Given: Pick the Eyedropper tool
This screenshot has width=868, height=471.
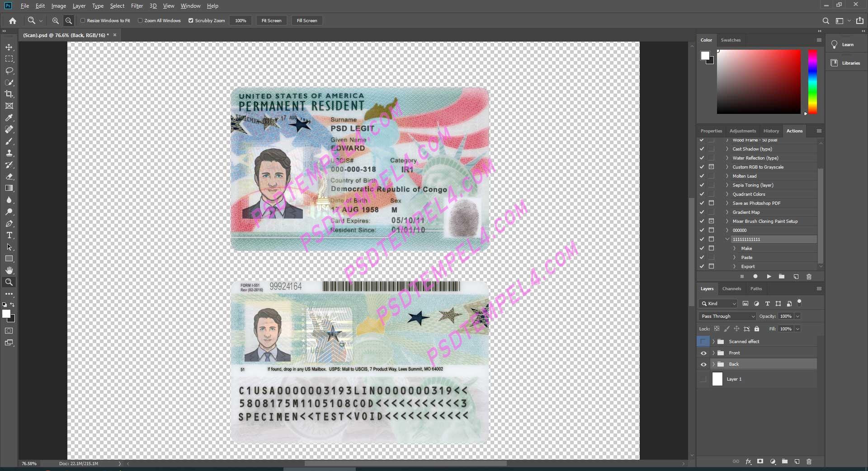Looking at the screenshot, I should click(x=9, y=118).
